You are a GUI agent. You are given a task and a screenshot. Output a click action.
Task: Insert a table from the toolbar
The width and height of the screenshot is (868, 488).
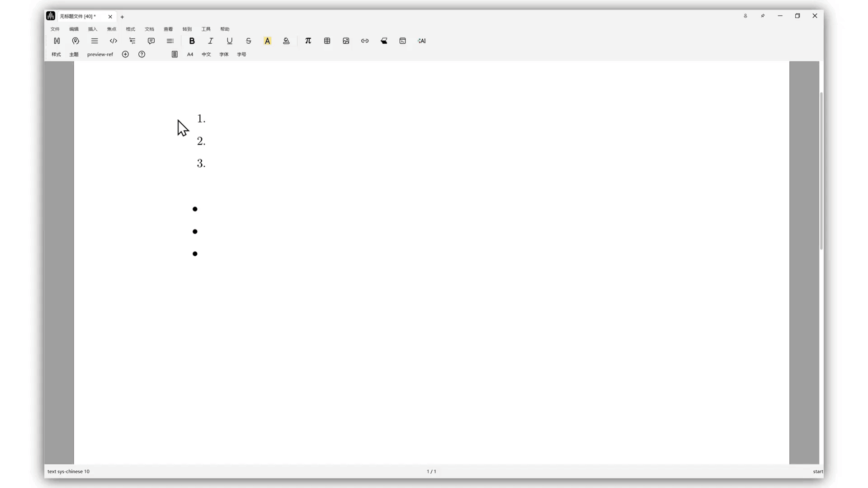click(x=327, y=41)
